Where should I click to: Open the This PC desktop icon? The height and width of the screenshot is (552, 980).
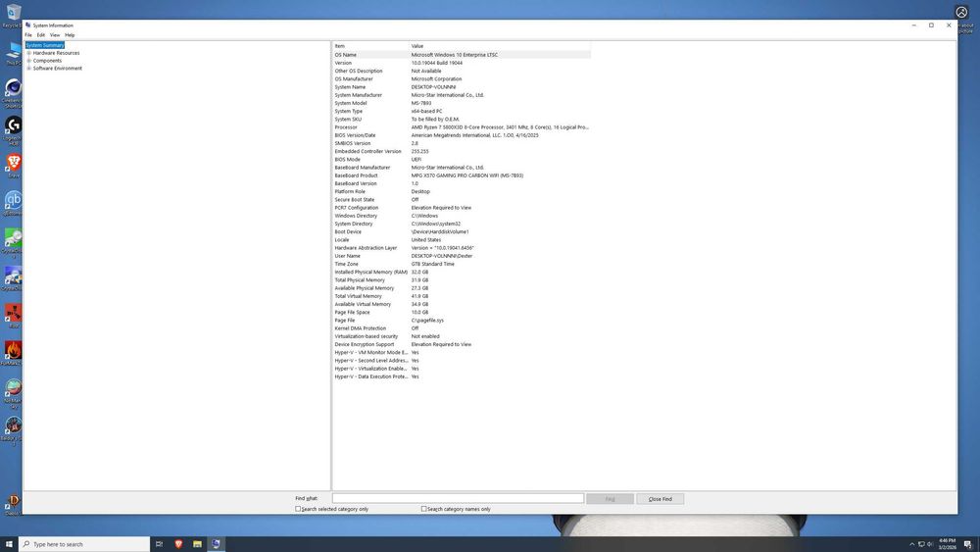click(13, 51)
